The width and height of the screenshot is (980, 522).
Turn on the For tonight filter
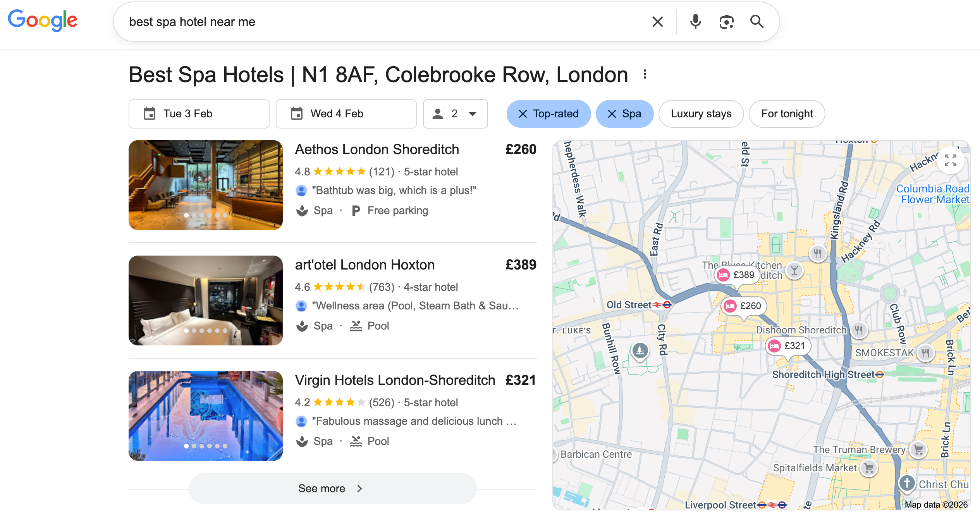pyautogui.click(x=787, y=114)
